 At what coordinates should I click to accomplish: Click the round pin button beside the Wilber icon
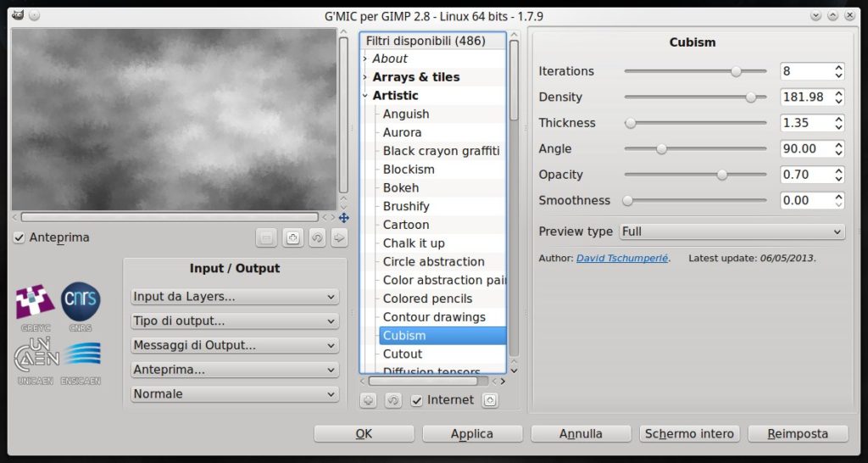(x=34, y=16)
